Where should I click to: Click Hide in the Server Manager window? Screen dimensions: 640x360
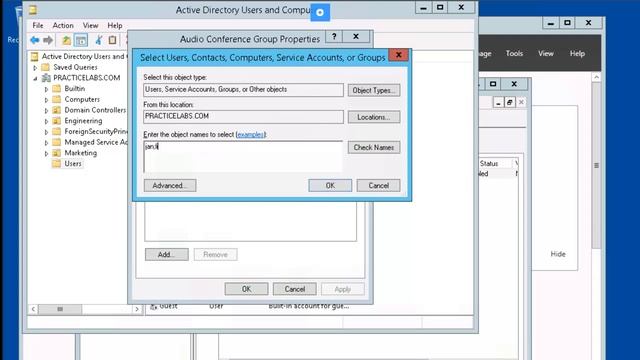tap(558, 254)
